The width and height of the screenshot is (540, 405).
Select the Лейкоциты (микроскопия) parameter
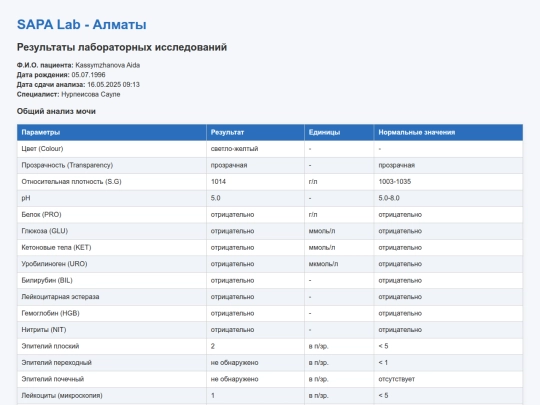point(62,396)
